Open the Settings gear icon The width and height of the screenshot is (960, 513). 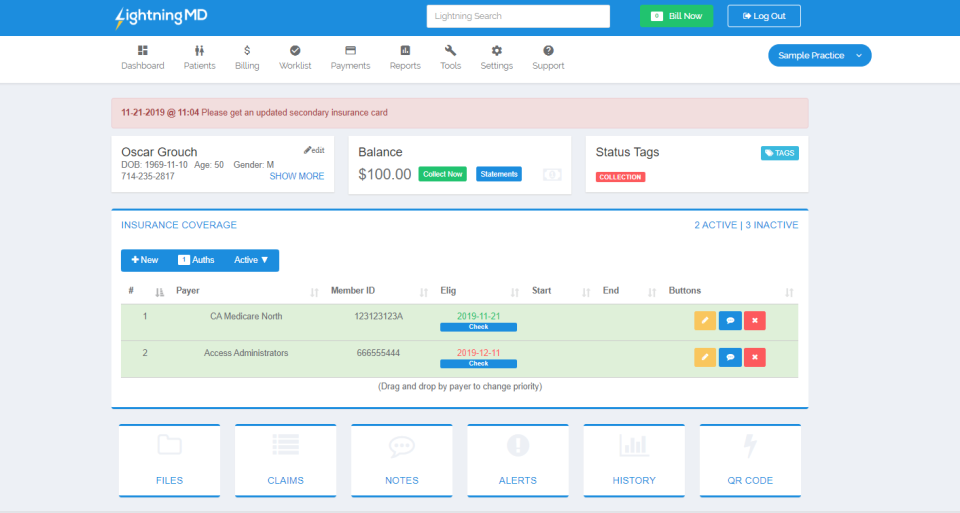pos(497,50)
